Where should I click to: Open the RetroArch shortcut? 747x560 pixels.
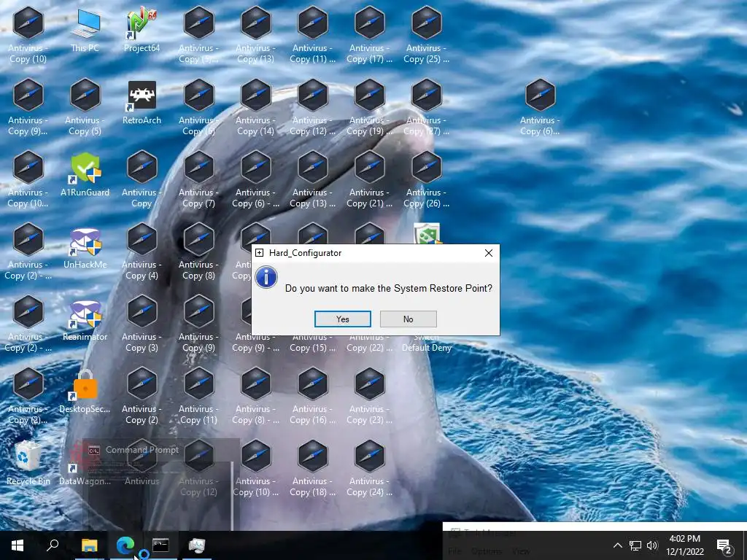(x=142, y=104)
